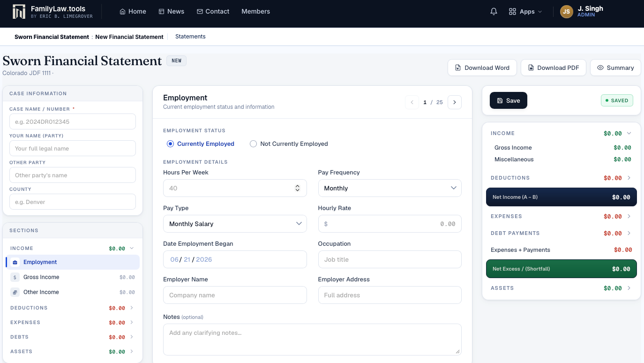Expand the Assets section in sidebar

[73, 352]
